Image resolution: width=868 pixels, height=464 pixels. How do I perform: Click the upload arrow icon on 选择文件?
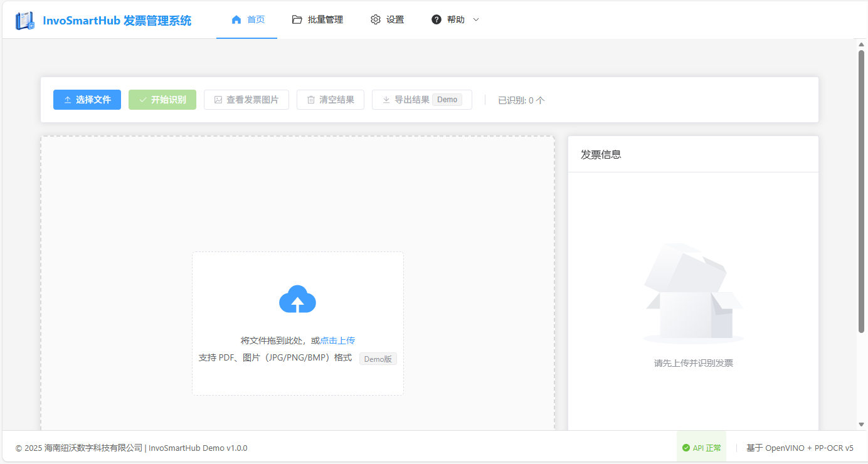[x=68, y=99]
